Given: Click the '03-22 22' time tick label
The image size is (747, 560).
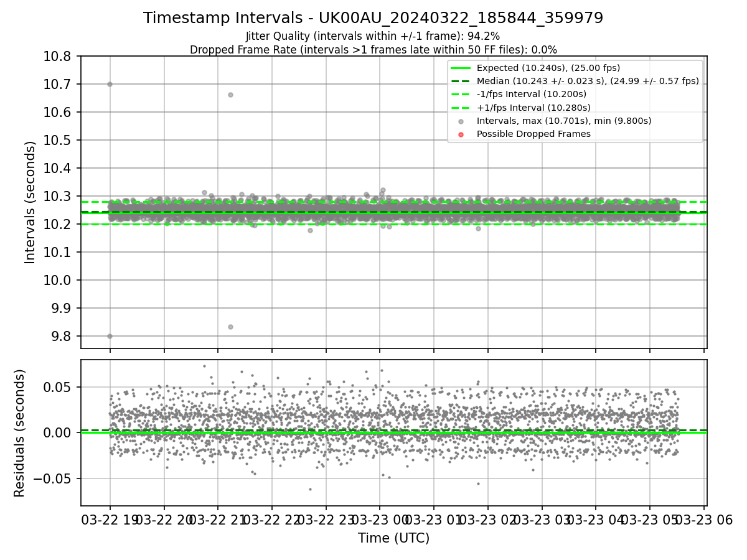Looking at the screenshot, I should [x=271, y=520].
